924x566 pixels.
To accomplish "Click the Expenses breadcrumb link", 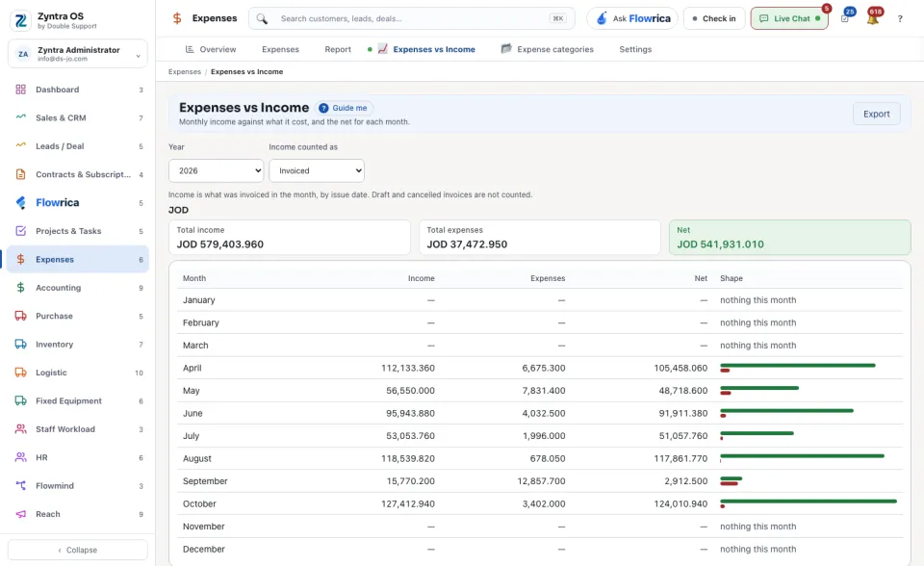I will pos(185,72).
